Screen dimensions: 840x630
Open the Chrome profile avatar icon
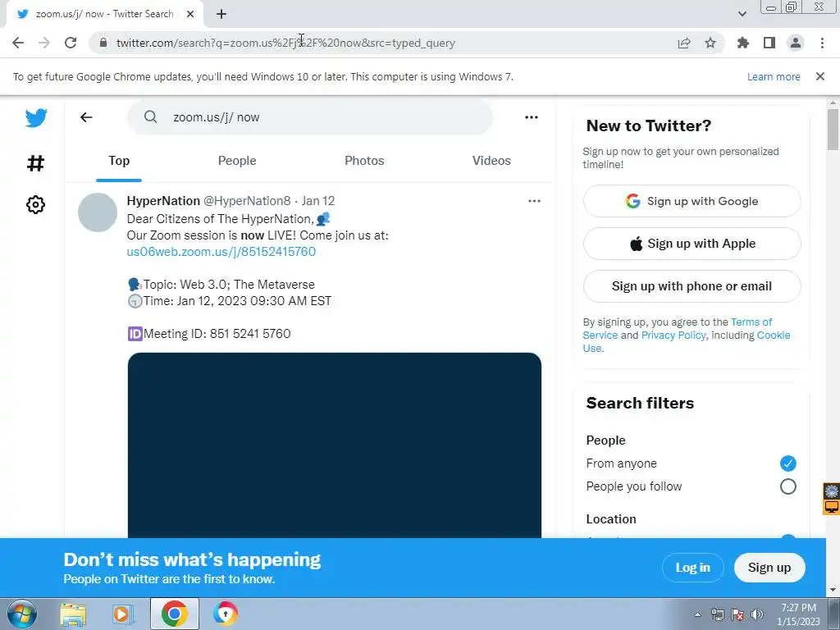pyautogui.click(x=796, y=43)
